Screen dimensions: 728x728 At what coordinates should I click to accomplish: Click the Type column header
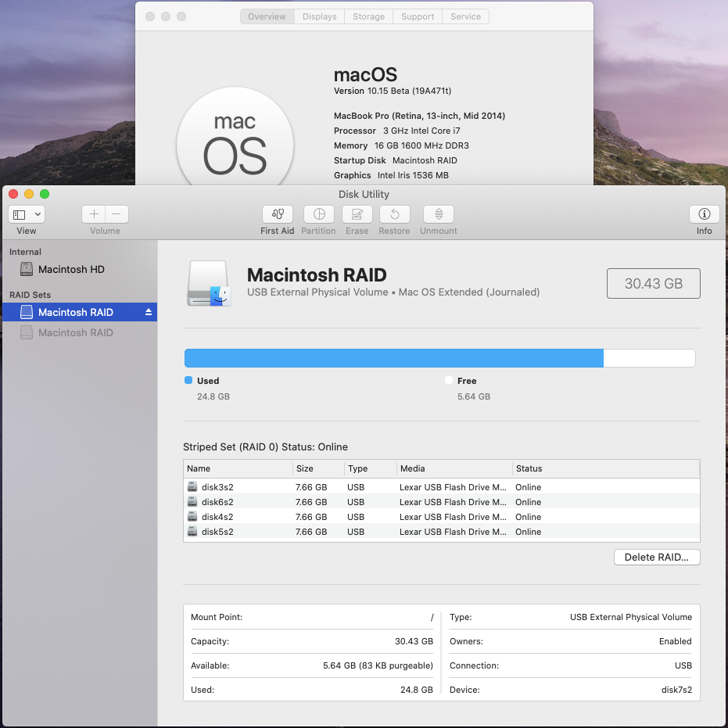coord(371,468)
